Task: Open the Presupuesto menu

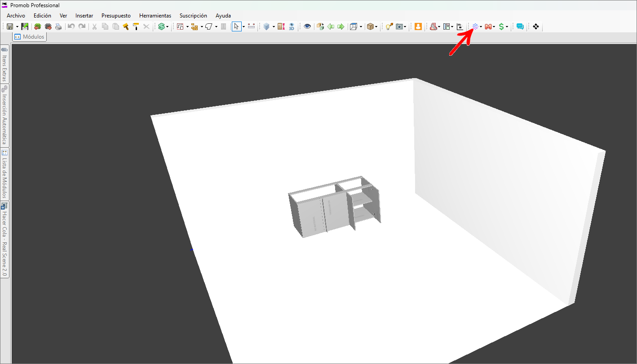Action: pyautogui.click(x=116, y=16)
